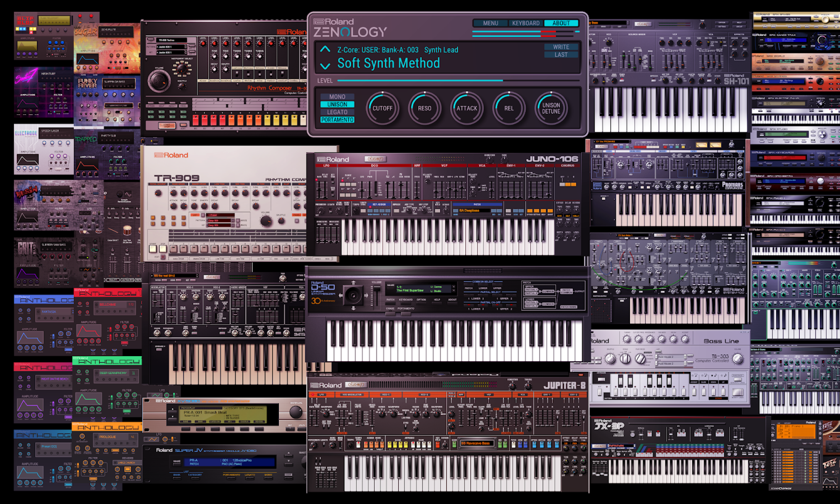The height and width of the screenshot is (504, 840).
Task: Go to next preset with down chevron
Action: 325,66
